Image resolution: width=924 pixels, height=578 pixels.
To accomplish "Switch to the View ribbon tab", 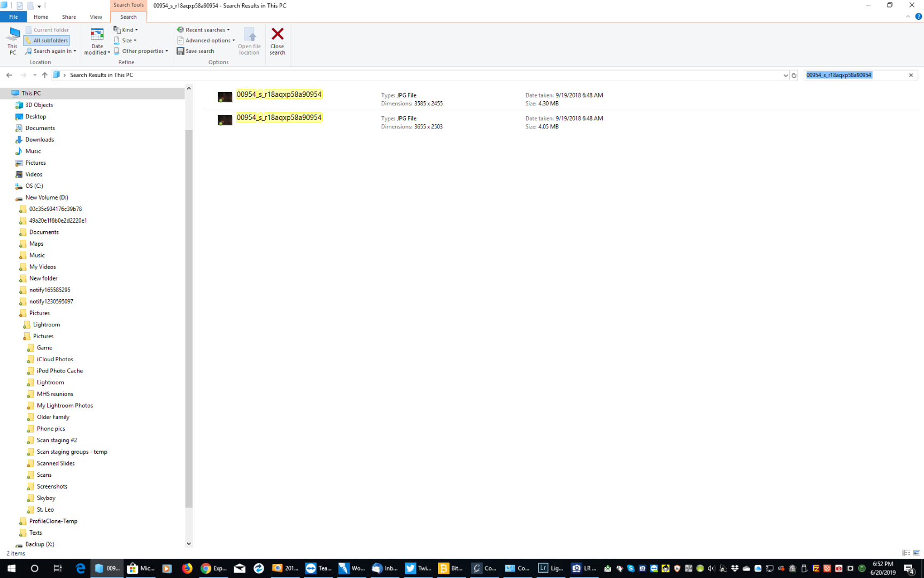I will tap(96, 17).
